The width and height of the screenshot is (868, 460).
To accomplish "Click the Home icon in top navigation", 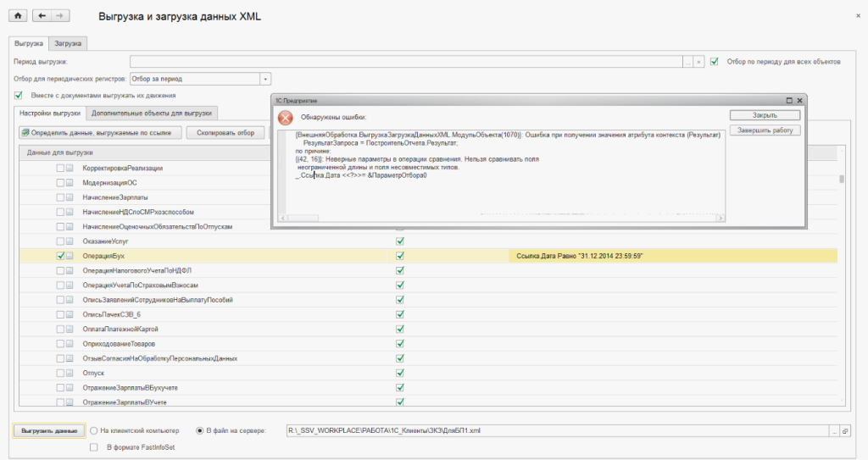I will pos(18,16).
